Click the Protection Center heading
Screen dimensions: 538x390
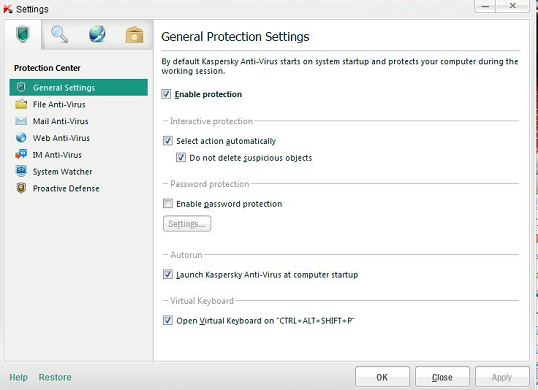pyautogui.click(x=47, y=68)
